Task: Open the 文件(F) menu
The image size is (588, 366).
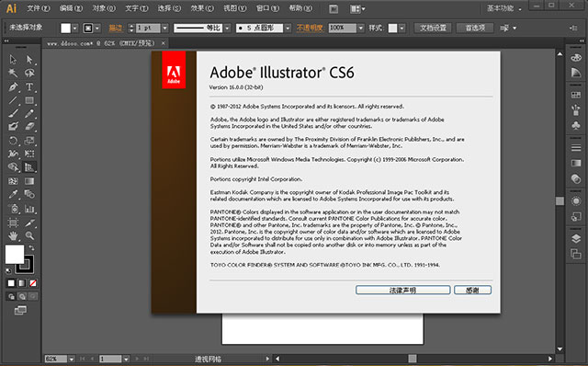Action: coord(39,8)
